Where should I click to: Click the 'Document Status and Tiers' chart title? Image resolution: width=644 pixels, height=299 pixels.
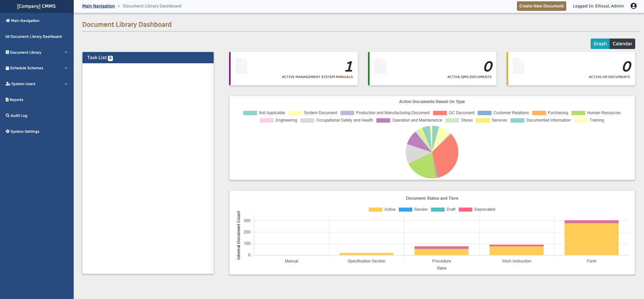[x=432, y=198]
